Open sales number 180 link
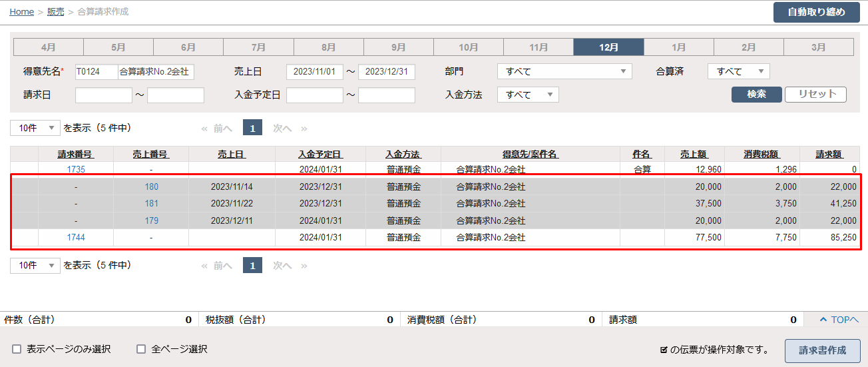 (x=151, y=187)
